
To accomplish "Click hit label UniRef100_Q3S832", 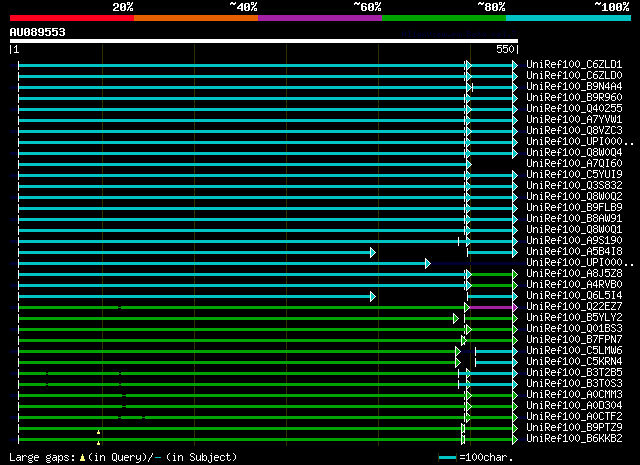I will coord(574,186).
